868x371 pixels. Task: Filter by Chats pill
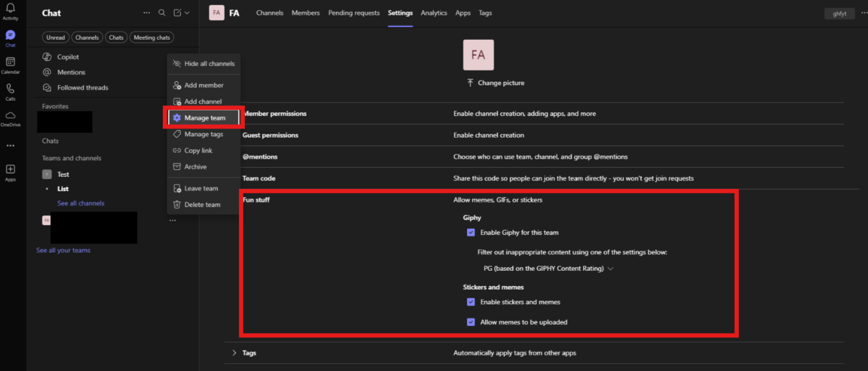116,38
